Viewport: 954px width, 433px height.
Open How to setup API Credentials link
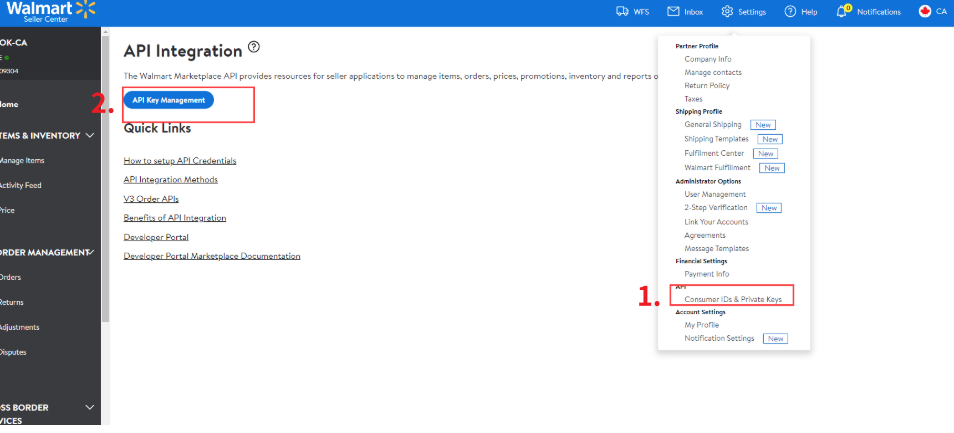[179, 161]
